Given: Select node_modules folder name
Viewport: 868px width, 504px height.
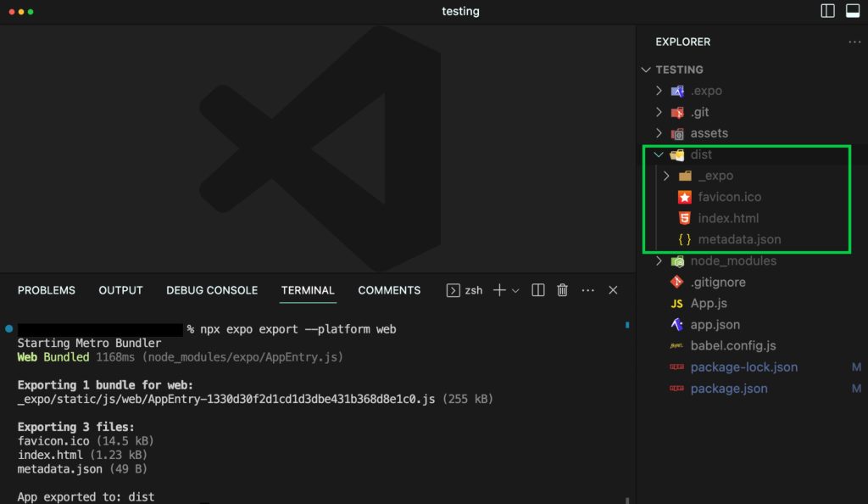Looking at the screenshot, I should pos(733,260).
